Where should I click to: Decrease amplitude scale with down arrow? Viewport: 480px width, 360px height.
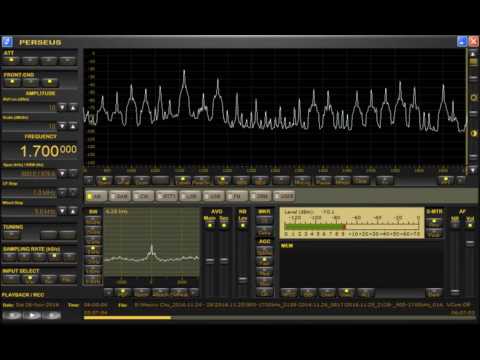[62, 126]
